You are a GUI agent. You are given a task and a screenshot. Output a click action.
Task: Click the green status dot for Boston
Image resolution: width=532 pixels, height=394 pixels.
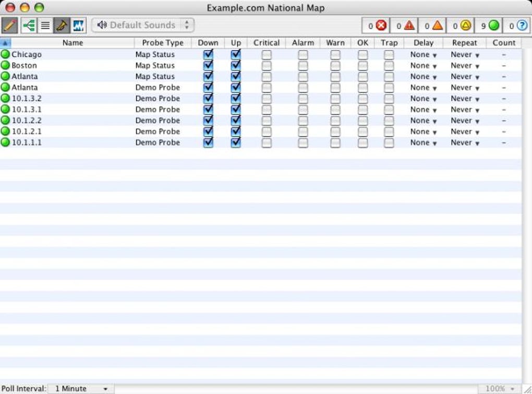coord(5,65)
